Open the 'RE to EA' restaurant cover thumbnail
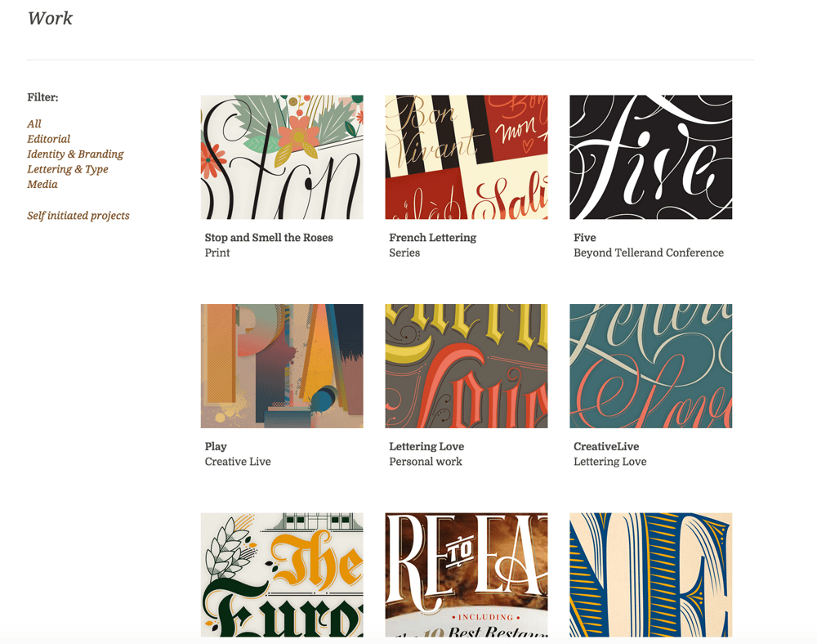Screen dimensions: 817x644 (x=467, y=575)
